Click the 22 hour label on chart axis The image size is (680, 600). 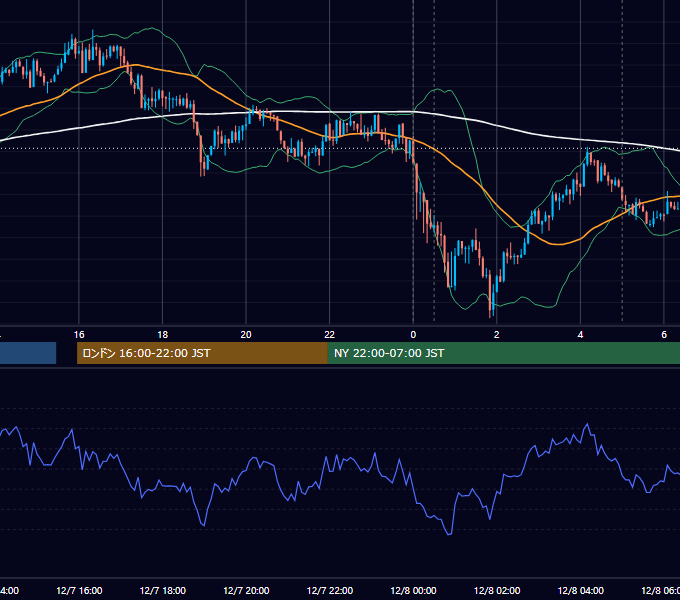(330, 335)
